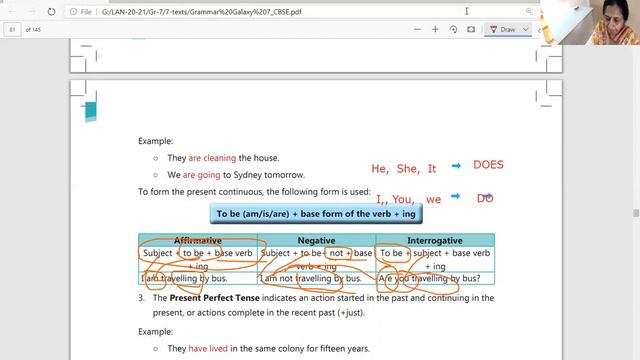Click the 'Affirmative' table header
This screenshot has height=360, width=640.
198,240
